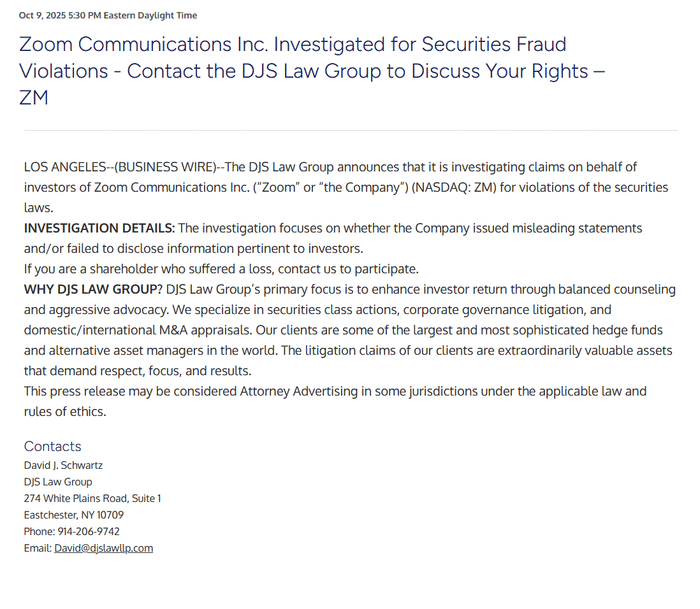
Task: Click the Eastchester, NY 10709 line
Action: click(74, 515)
